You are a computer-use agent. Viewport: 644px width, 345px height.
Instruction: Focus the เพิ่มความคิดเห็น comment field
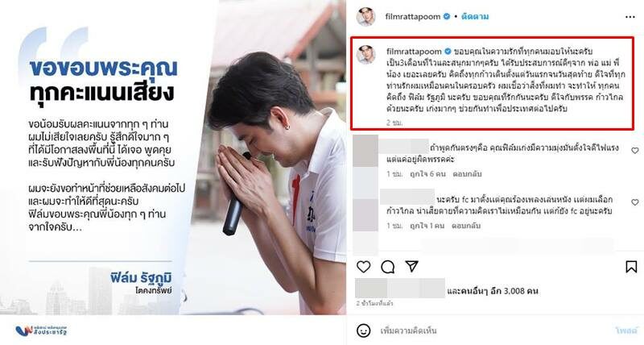click(x=493, y=330)
